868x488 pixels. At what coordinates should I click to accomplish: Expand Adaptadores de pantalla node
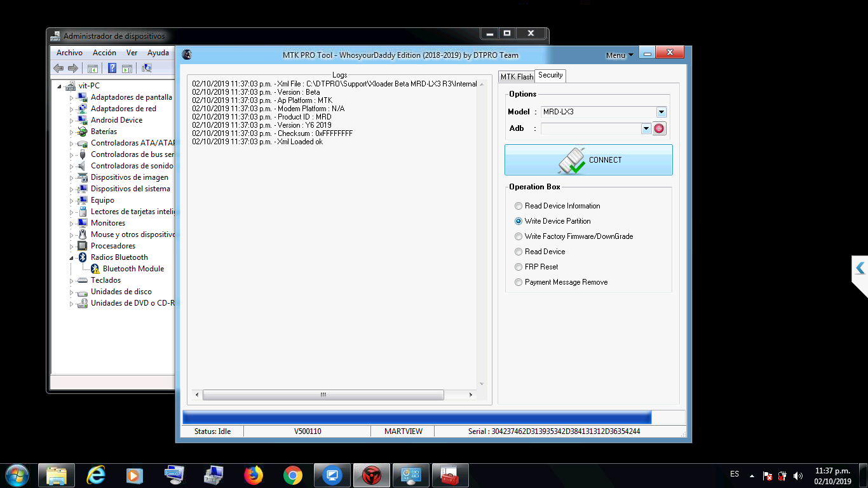click(x=72, y=98)
